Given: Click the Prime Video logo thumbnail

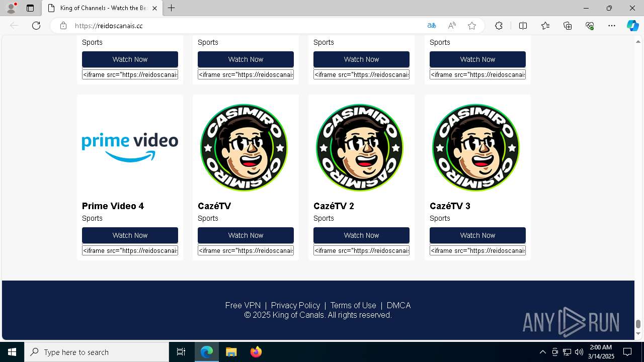Looking at the screenshot, I should tap(130, 147).
